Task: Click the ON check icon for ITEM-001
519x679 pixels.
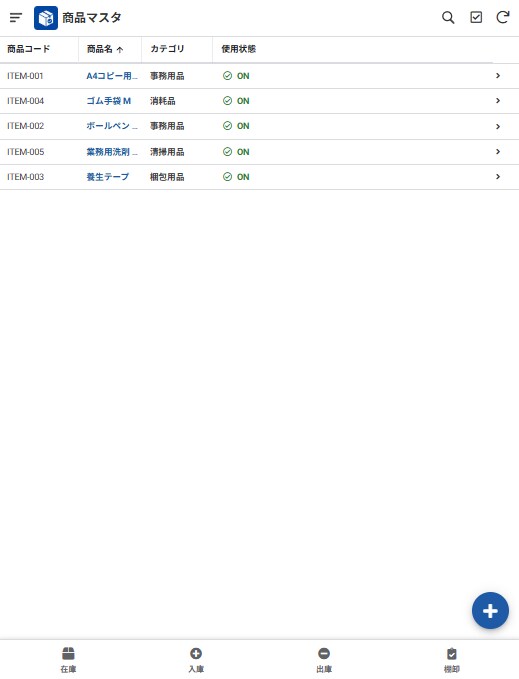Action: coord(227,76)
